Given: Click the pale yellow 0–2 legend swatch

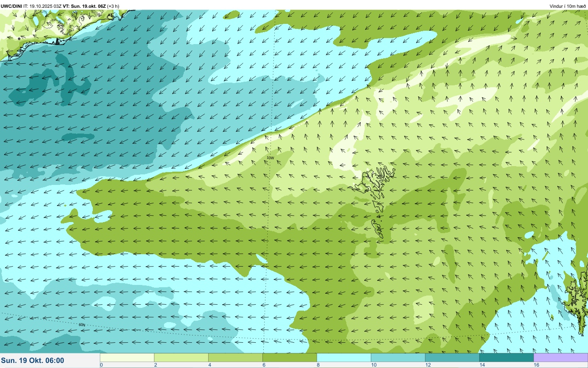Looking at the screenshot, I should click(127, 357).
